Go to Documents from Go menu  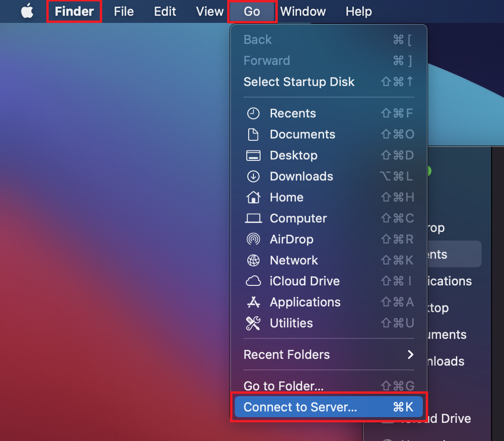(x=328, y=135)
